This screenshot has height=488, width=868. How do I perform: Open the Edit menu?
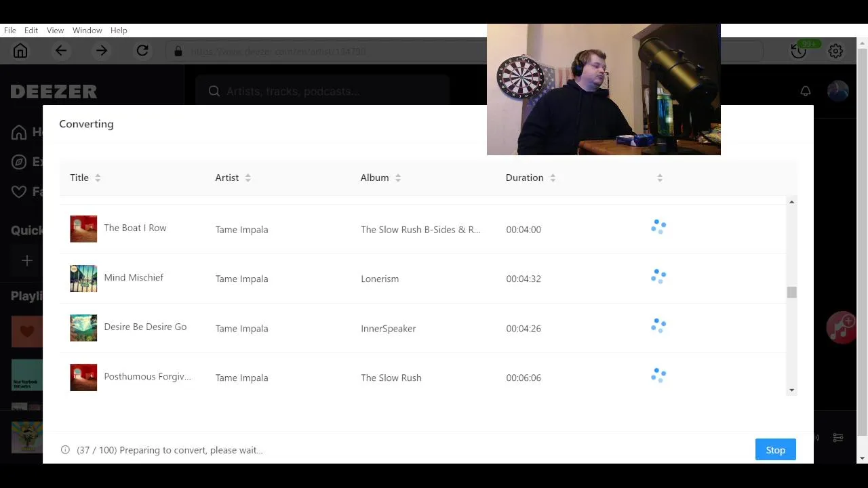click(x=31, y=30)
